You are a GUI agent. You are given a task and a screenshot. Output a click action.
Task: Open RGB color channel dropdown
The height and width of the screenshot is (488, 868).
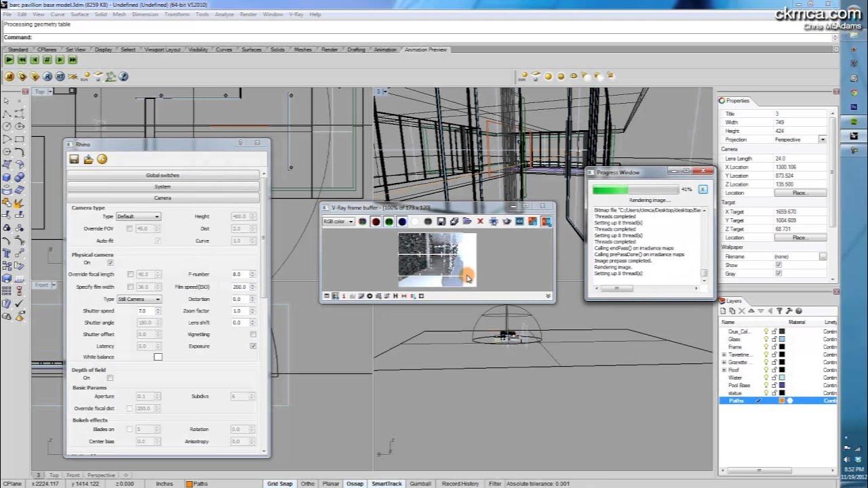338,222
